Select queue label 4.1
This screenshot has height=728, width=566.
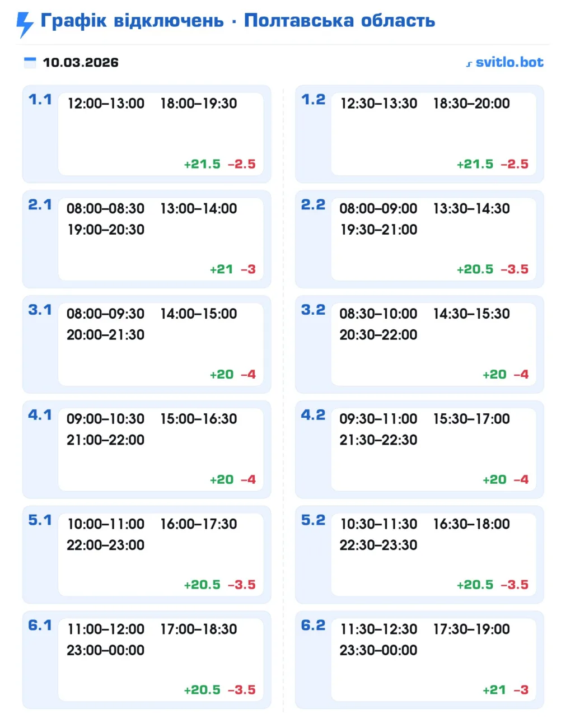coord(40,415)
